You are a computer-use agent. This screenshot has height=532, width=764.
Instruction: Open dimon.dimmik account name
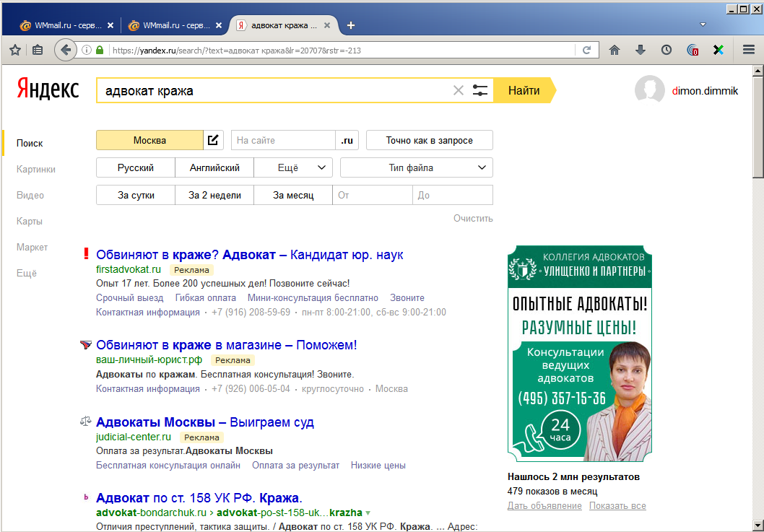click(705, 91)
